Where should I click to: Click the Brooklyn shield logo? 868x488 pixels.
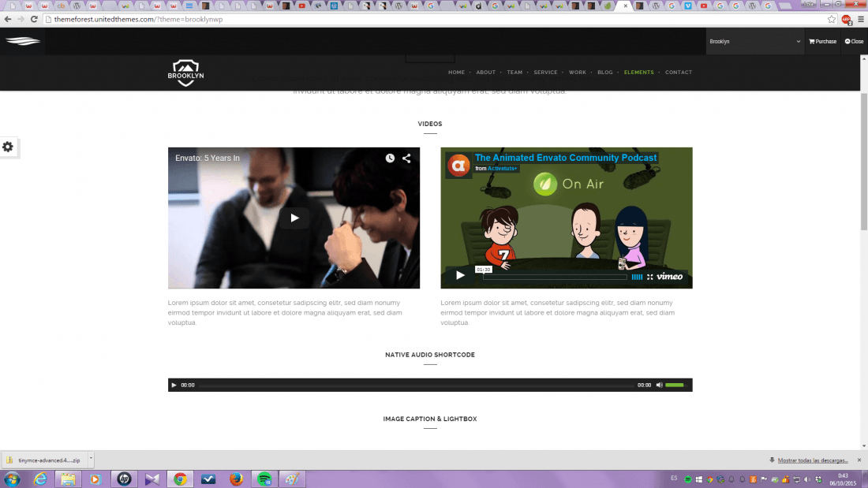pos(185,73)
